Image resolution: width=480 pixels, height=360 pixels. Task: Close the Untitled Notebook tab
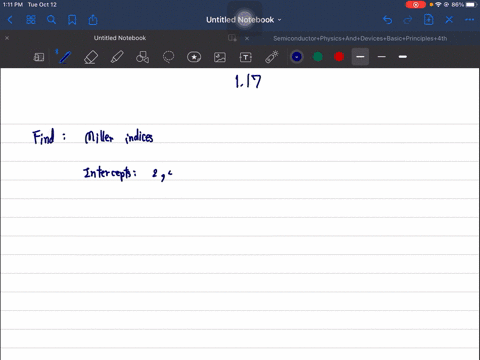7,38
